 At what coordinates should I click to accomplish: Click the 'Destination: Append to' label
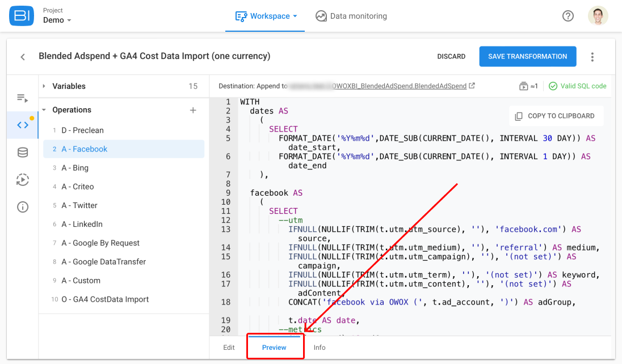coord(253,86)
